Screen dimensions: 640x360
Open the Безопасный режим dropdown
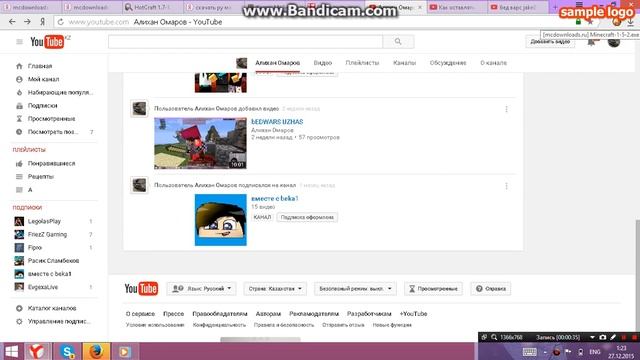pyautogui.click(x=355, y=289)
